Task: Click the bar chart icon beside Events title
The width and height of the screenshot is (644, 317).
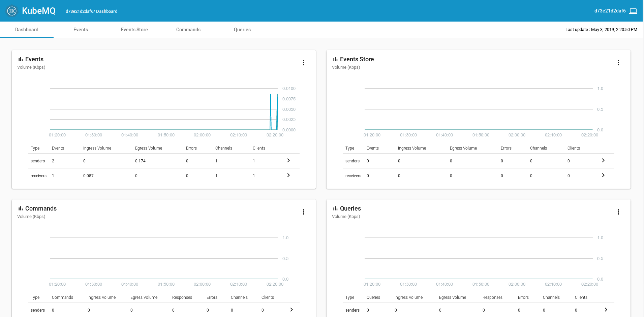Action: 20,59
